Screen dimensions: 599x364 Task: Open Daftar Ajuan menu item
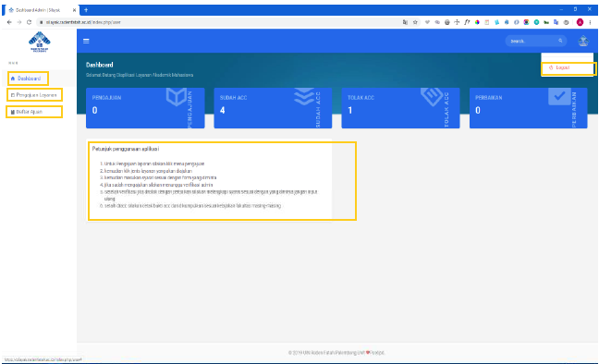click(x=34, y=112)
